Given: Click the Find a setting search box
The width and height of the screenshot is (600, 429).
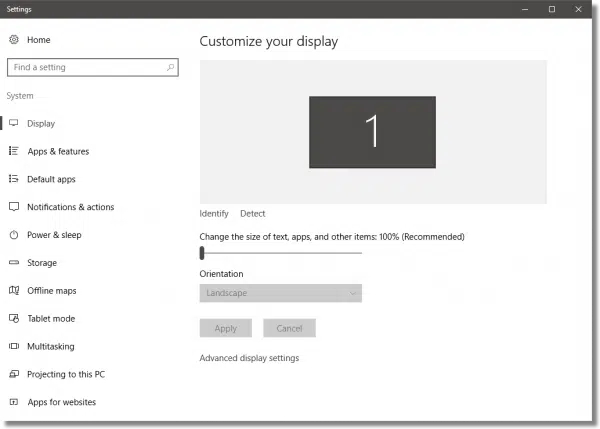Looking at the screenshot, I should coord(93,67).
